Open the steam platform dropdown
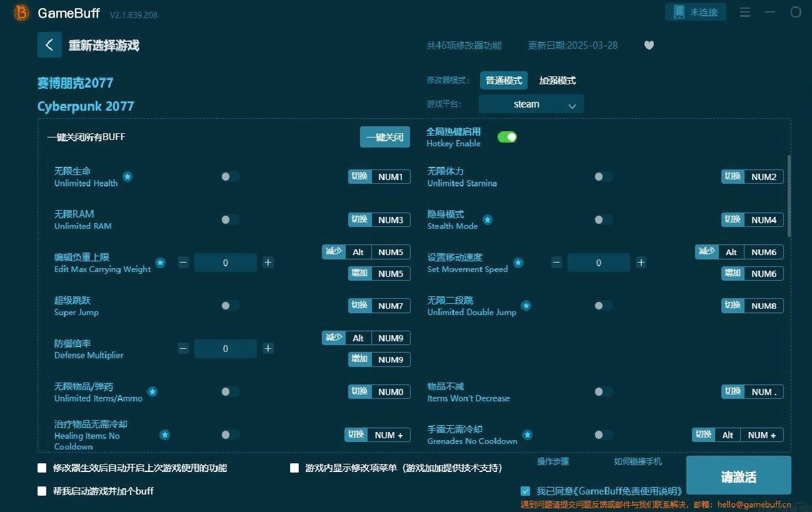 coord(531,104)
